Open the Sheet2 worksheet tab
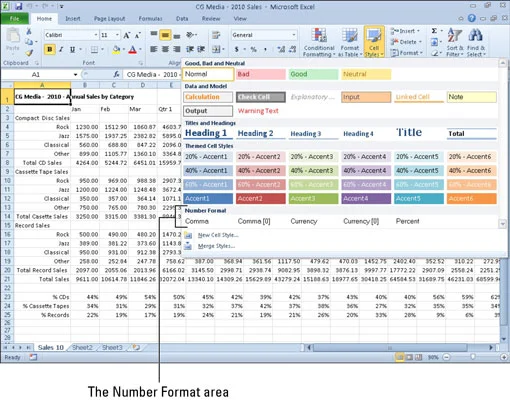 [82, 347]
